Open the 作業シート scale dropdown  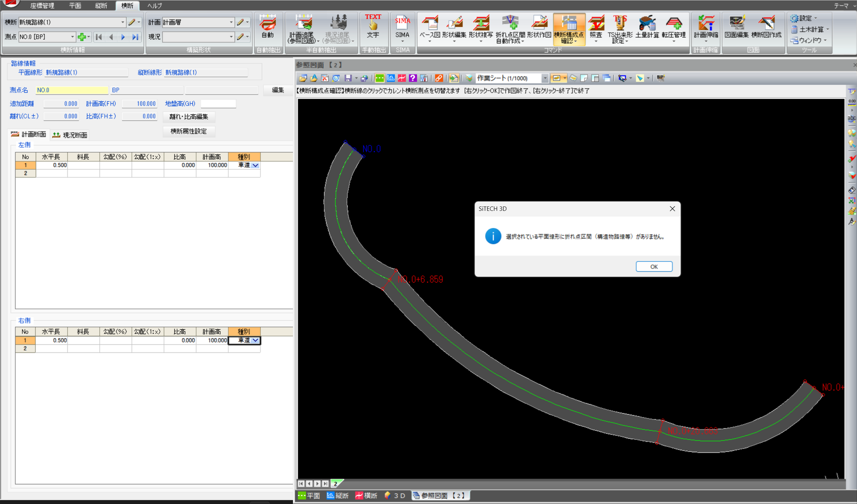tap(545, 78)
